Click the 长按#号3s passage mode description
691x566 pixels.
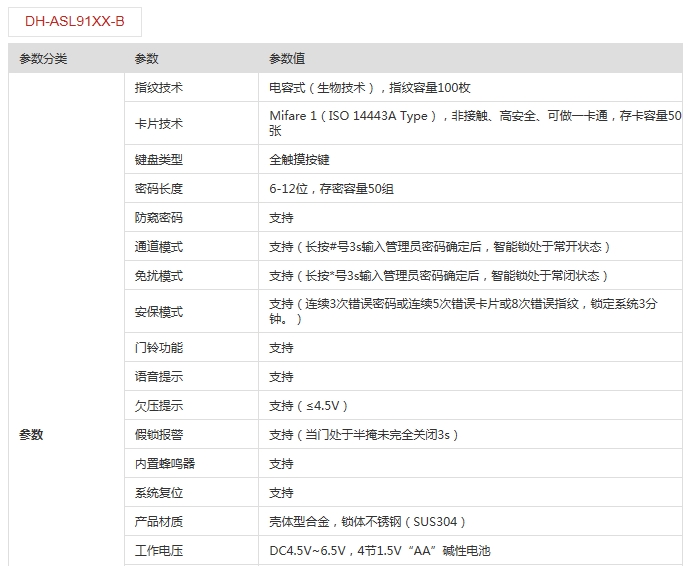[x=440, y=246]
